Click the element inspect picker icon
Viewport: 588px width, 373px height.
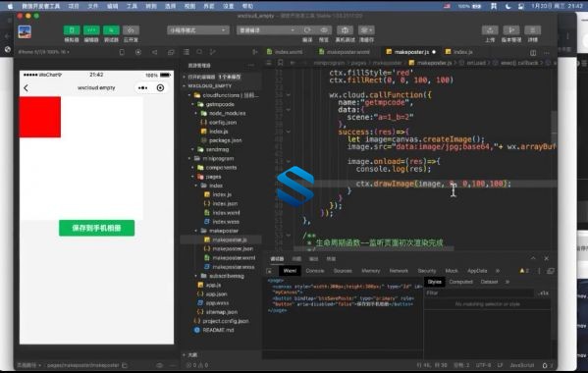click(269, 271)
